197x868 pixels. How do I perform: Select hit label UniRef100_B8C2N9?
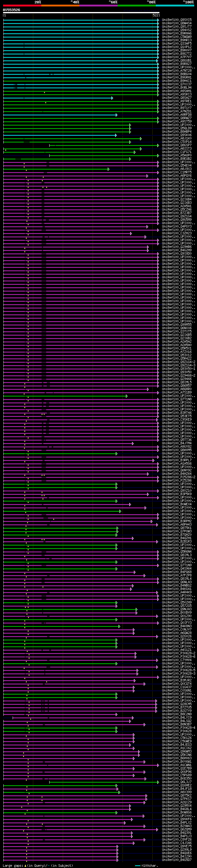[x=177, y=714]
